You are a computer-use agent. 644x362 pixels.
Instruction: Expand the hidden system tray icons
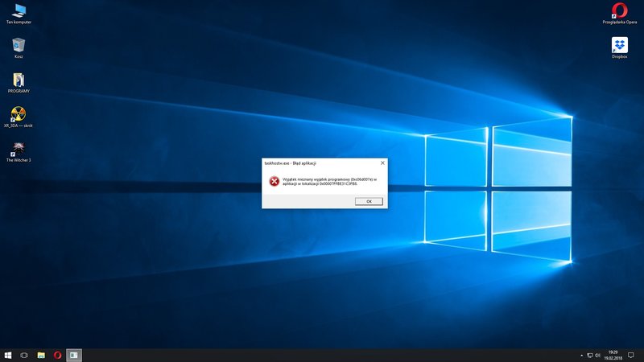(581, 355)
